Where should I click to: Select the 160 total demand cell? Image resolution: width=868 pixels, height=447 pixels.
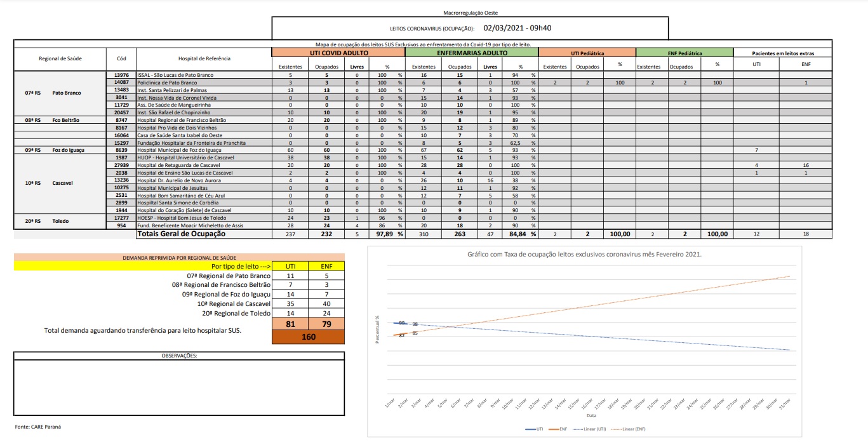click(x=309, y=337)
